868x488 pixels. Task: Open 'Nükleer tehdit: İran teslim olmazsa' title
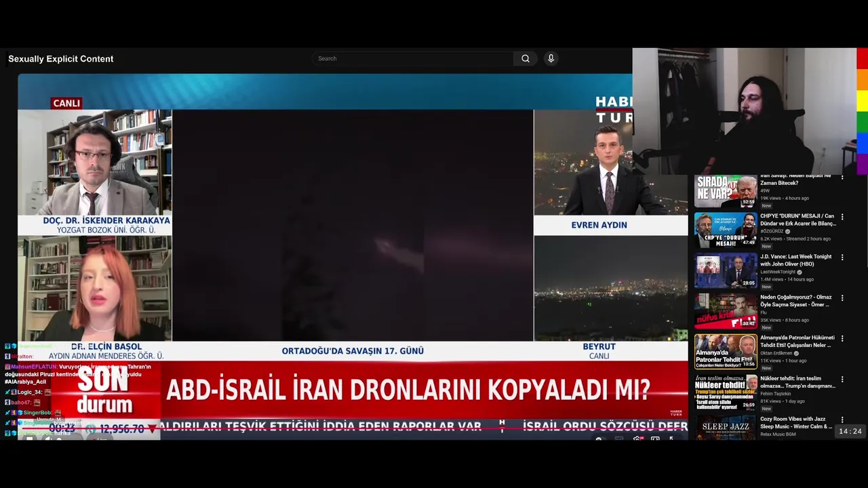click(x=797, y=382)
